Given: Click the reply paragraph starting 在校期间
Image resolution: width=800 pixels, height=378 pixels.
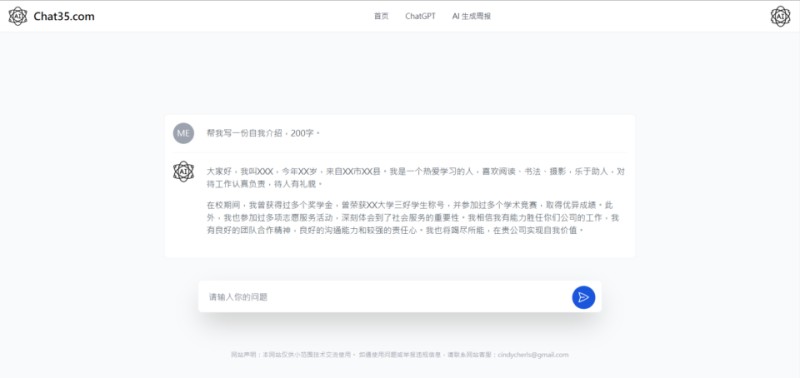Looking at the screenshot, I should click(412, 218).
